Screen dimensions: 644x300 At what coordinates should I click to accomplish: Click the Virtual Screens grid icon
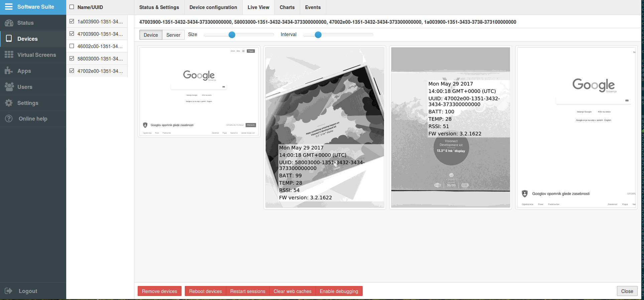[x=9, y=55]
